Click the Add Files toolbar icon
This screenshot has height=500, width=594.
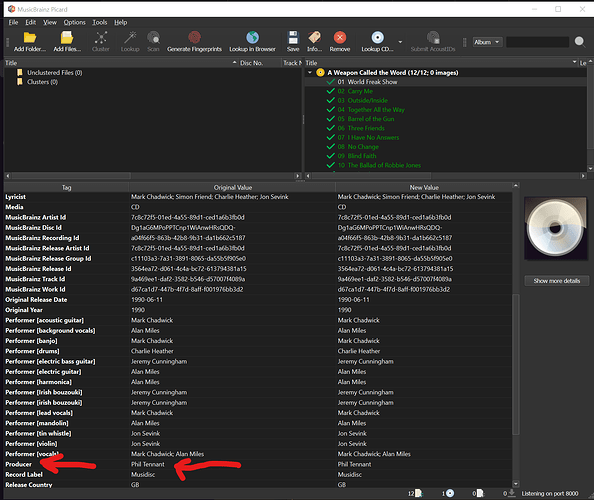point(67,38)
